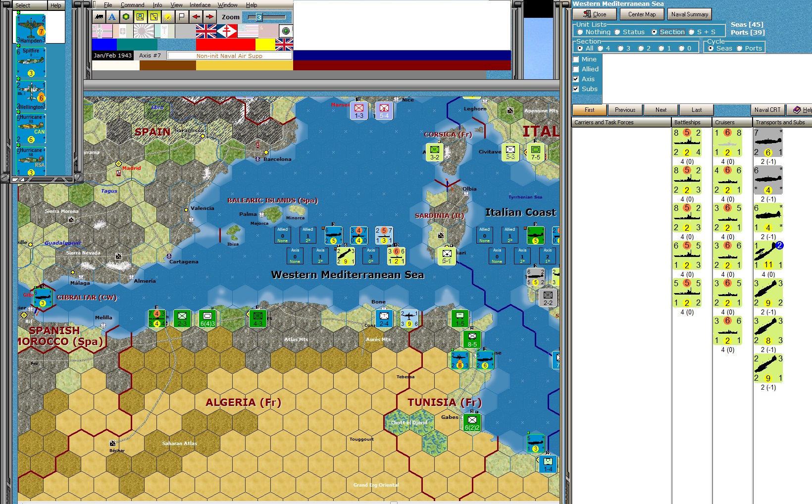Uncheck the Axis checkbox

576,79
